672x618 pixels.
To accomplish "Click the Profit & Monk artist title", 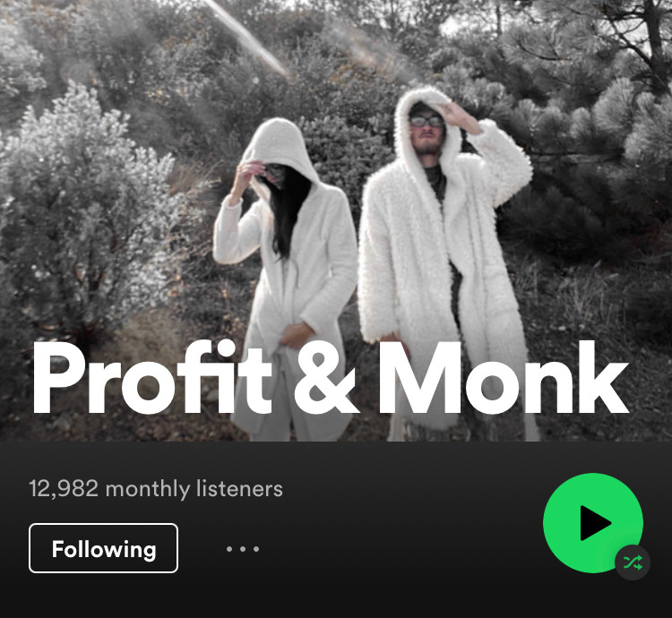I will click(x=331, y=379).
